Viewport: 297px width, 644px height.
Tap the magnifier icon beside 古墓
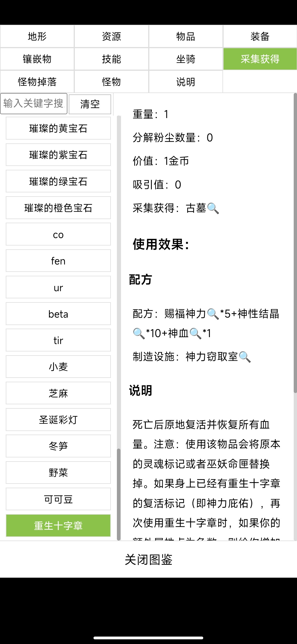[213, 208]
